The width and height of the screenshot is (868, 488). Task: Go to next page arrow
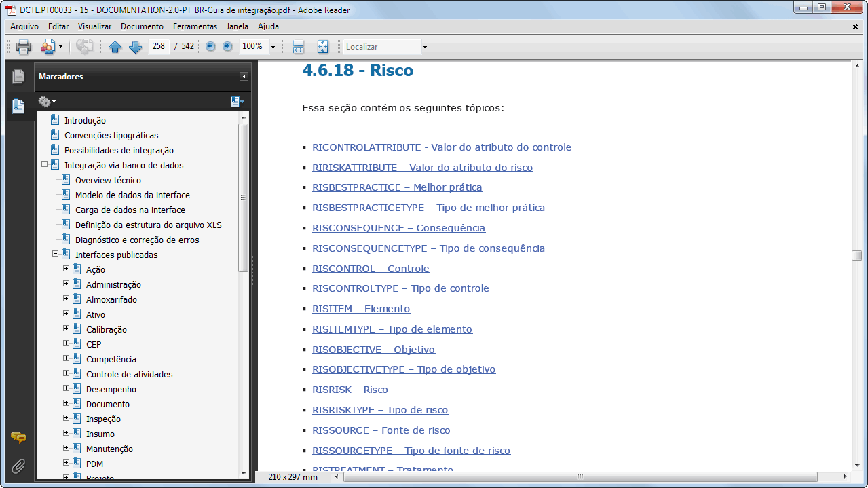point(135,47)
